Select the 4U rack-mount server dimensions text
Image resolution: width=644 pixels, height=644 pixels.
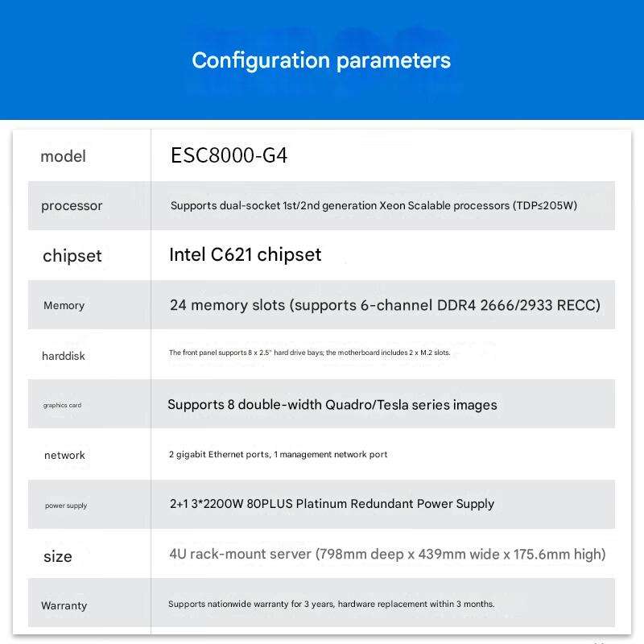387,554
